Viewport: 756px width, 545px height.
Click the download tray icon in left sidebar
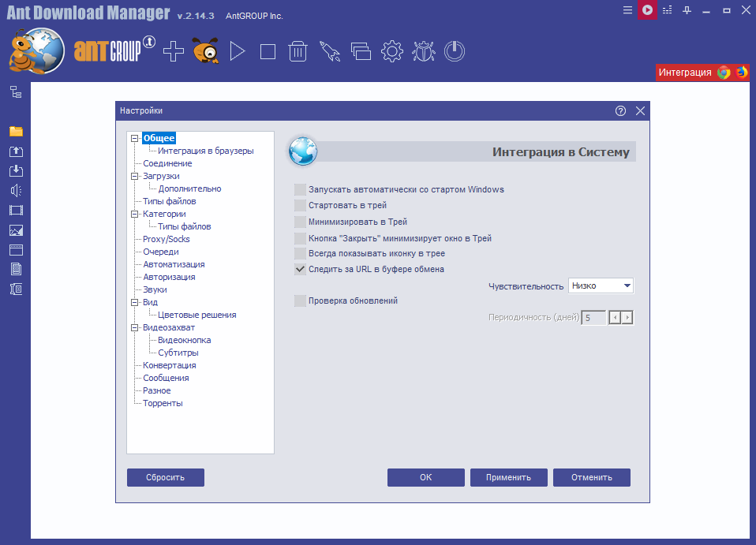pyautogui.click(x=16, y=170)
